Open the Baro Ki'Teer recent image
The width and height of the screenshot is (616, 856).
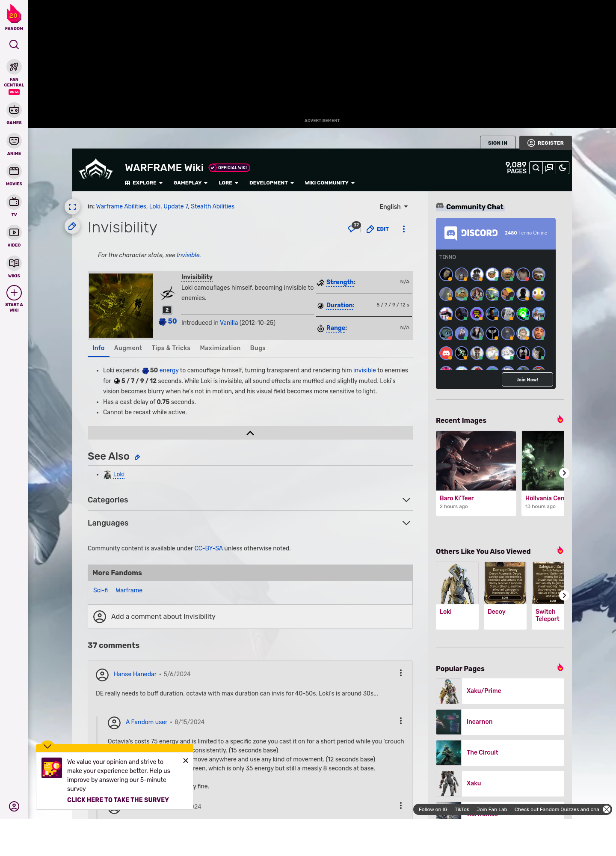tap(476, 461)
